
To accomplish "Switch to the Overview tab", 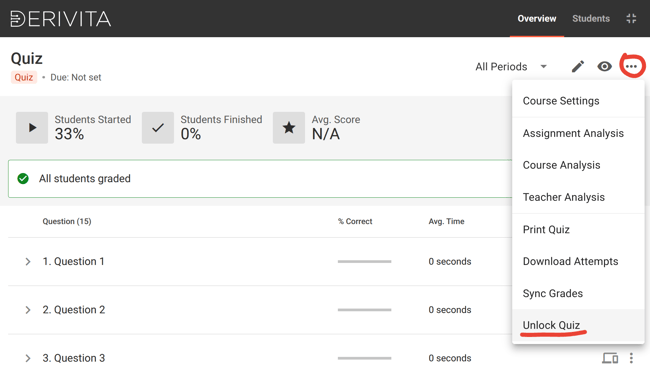I will click(x=537, y=19).
